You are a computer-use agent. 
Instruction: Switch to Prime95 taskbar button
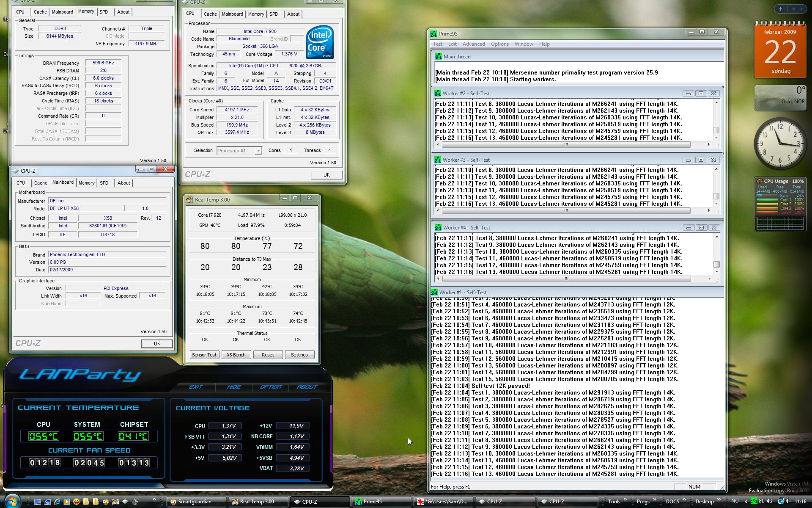click(383, 502)
